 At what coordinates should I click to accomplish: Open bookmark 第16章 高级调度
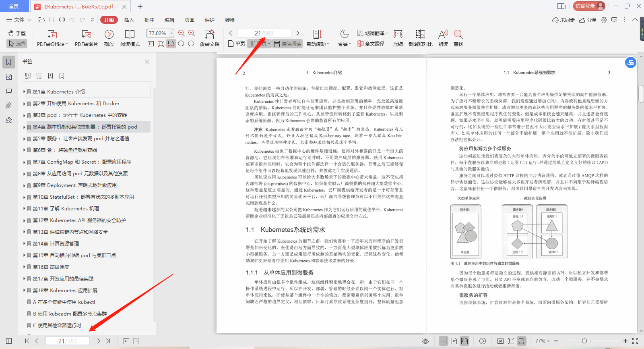pyautogui.click(x=51, y=267)
